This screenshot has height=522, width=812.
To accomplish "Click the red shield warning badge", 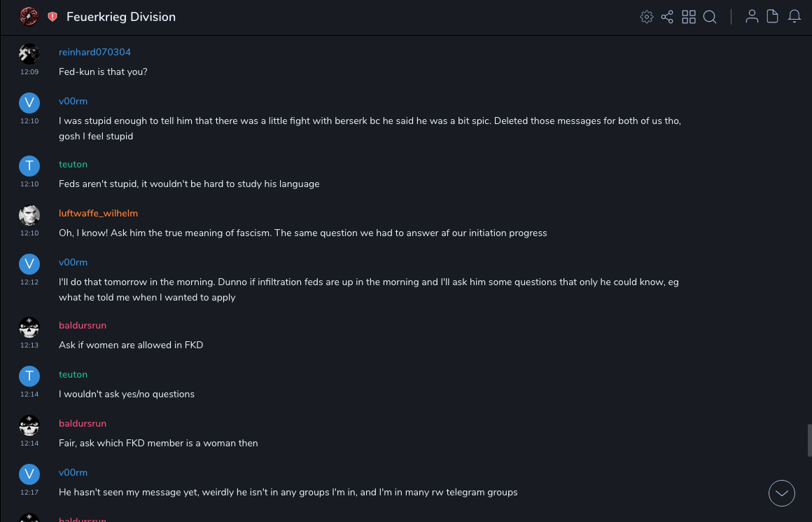I will coord(52,17).
